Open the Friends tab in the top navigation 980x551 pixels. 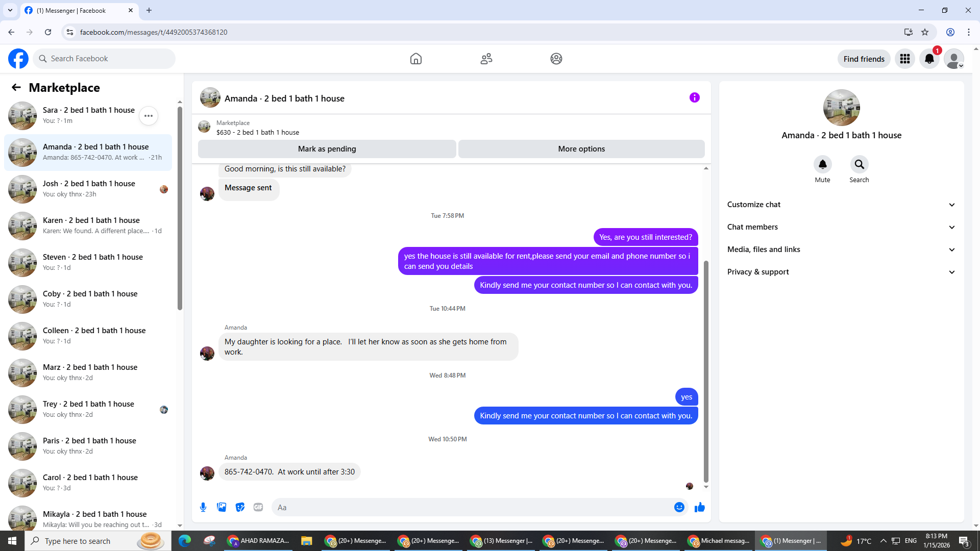pos(486,59)
